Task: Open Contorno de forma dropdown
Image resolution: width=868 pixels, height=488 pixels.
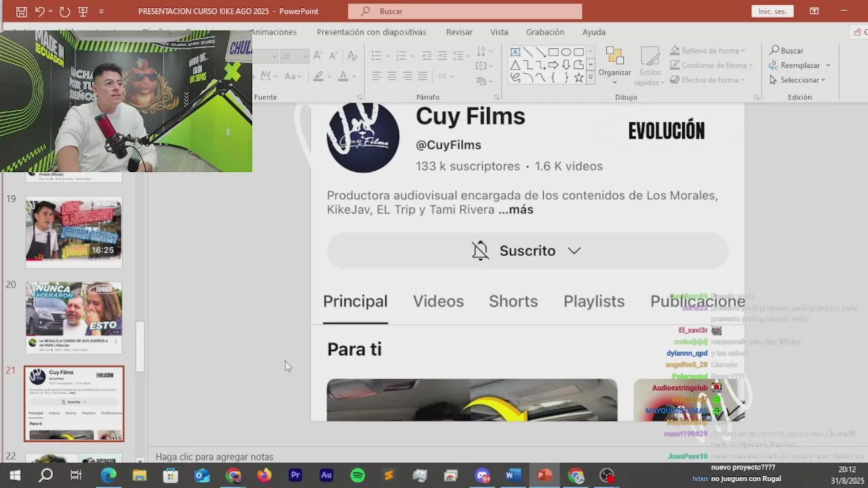Action: tap(711, 66)
